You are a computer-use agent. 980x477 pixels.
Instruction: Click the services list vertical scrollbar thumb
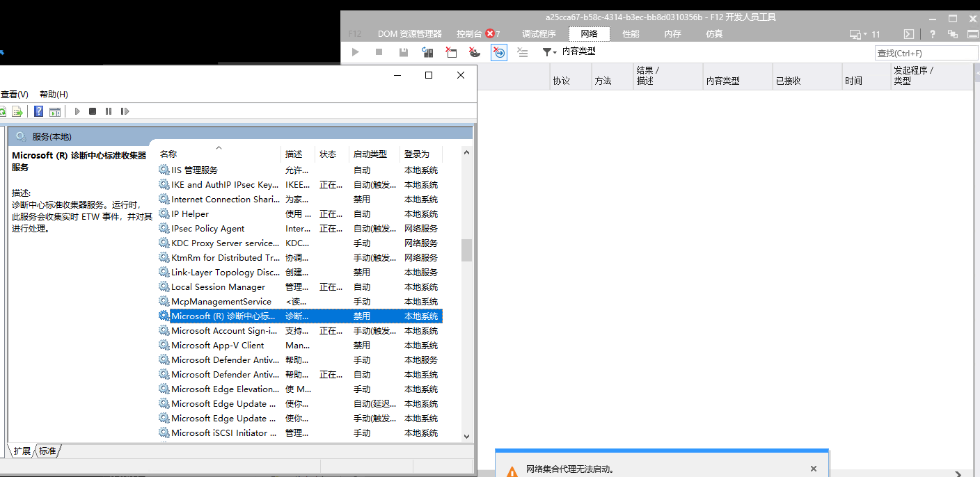coord(466,250)
